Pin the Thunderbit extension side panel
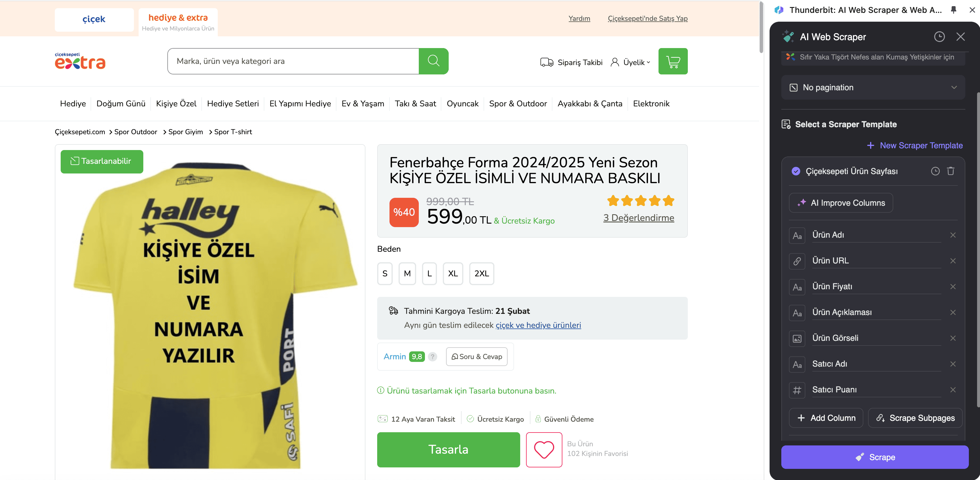 coord(953,10)
